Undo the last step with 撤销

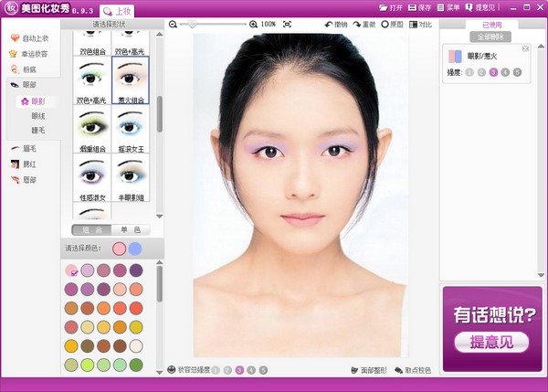click(336, 25)
